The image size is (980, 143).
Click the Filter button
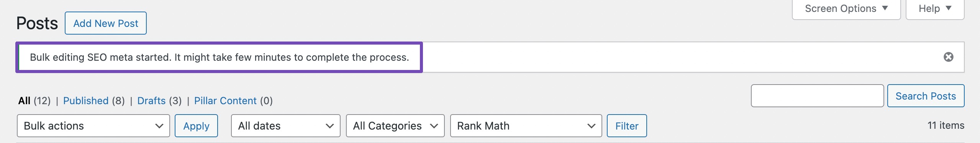click(x=627, y=126)
